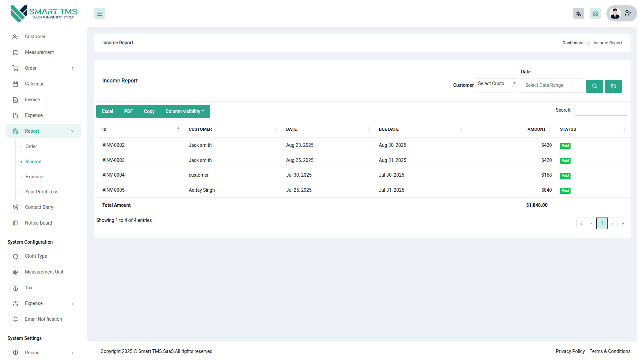Click the refresh reset filter button

[x=613, y=86]
